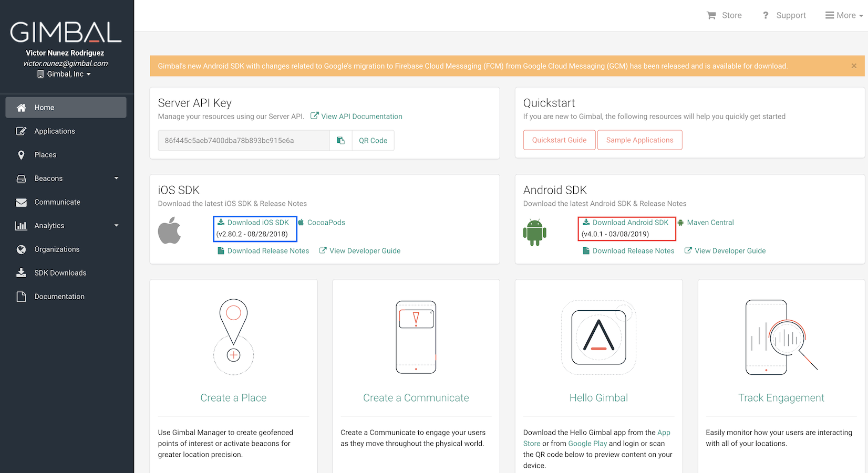Image resolution: width=868 pixels, height=473 pixels.
Task: Click the Analytics bar chart icon
Action: pyautogui.click(x=21, y=226)
